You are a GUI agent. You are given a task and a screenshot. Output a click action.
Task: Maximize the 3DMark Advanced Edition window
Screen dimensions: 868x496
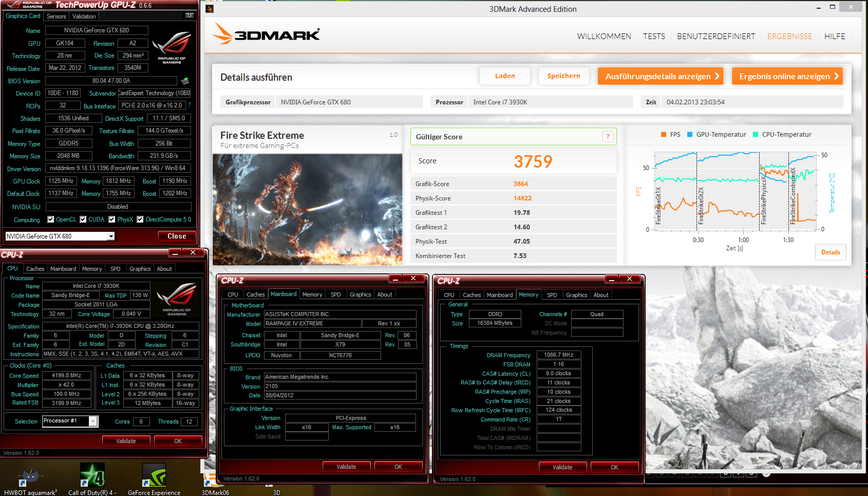pyautogui.click(x=833, y=7)
